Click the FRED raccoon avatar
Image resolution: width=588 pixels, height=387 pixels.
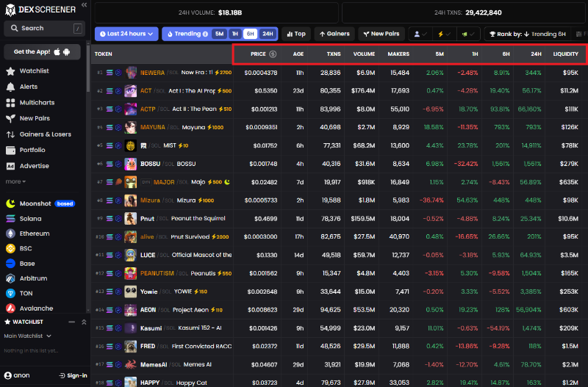(131, 346)
